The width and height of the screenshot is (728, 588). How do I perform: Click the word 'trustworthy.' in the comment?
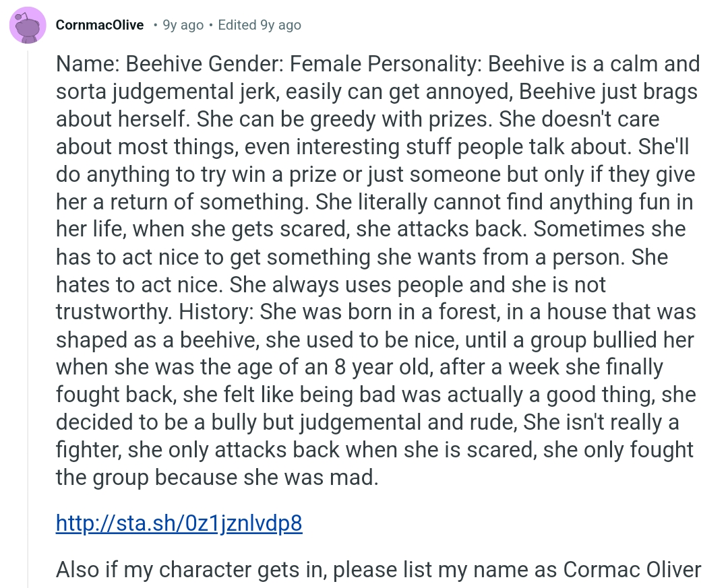tap(115, 312)
